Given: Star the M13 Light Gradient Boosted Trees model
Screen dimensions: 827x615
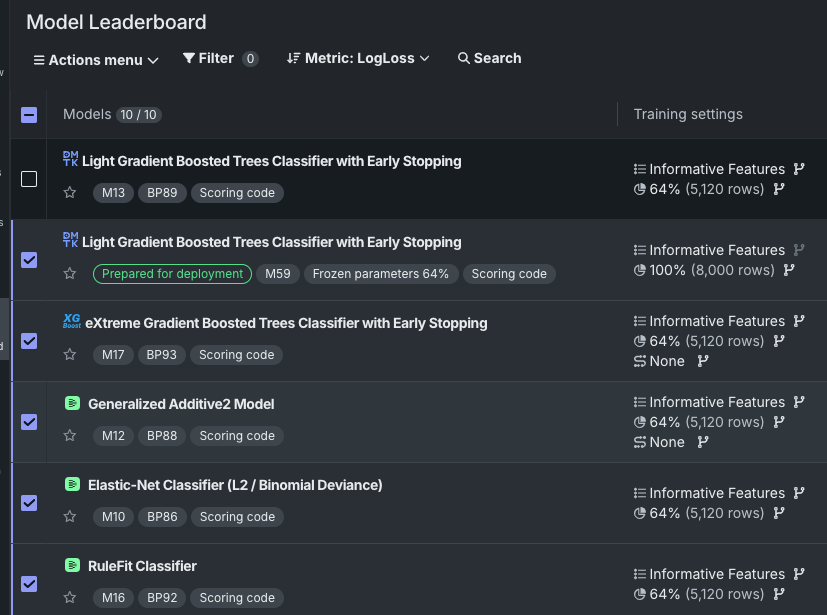Looking at the screenshot, I should point(70,193).
